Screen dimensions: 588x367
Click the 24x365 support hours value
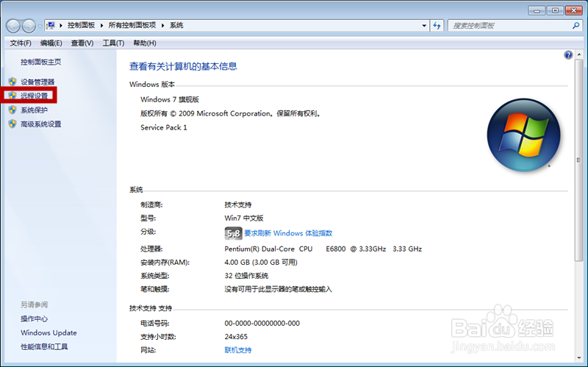[x=236, y=337]
